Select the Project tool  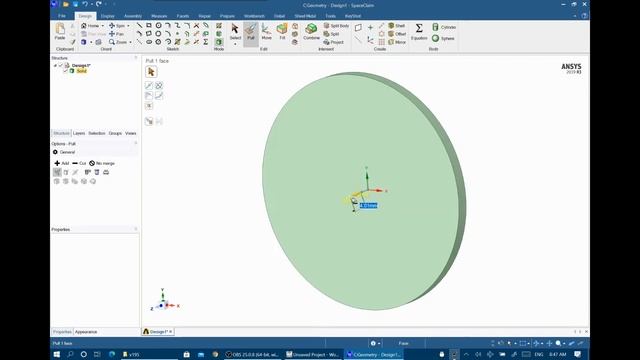pyautogui.click(x=333, y=42)
